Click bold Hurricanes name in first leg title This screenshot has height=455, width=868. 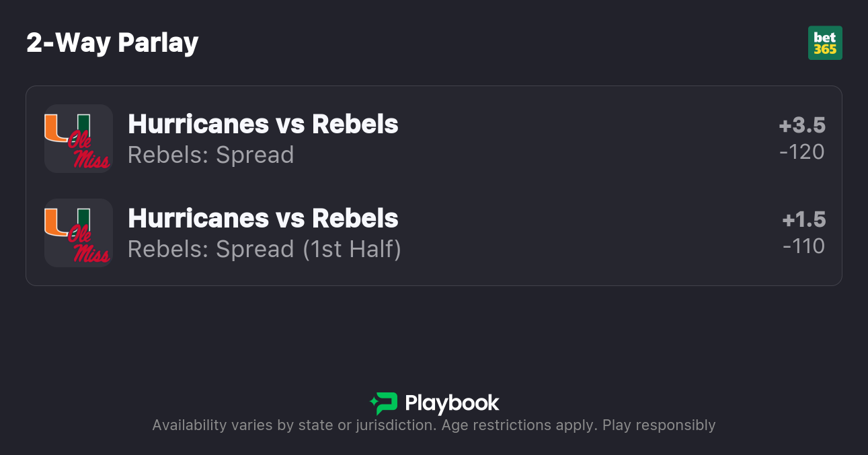[198, 124]
